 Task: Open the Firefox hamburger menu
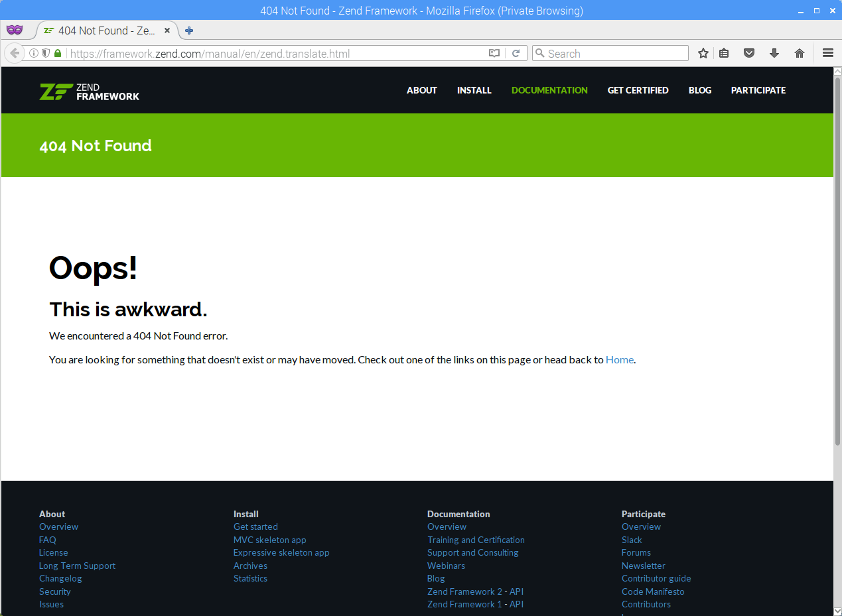coord(828,53)
